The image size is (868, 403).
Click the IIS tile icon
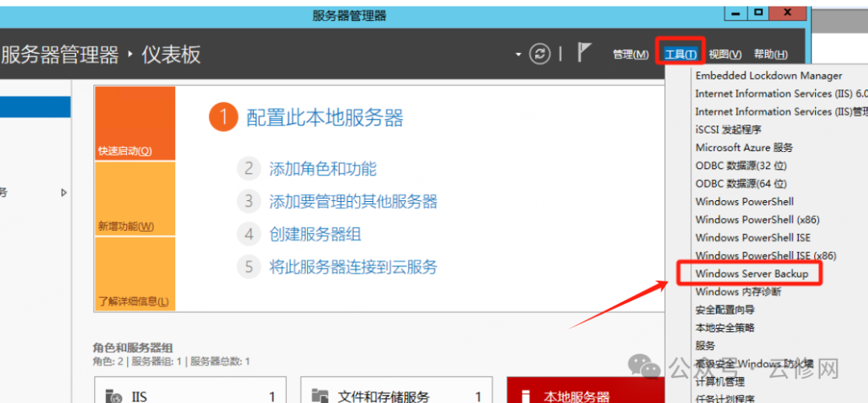[114, 396]
